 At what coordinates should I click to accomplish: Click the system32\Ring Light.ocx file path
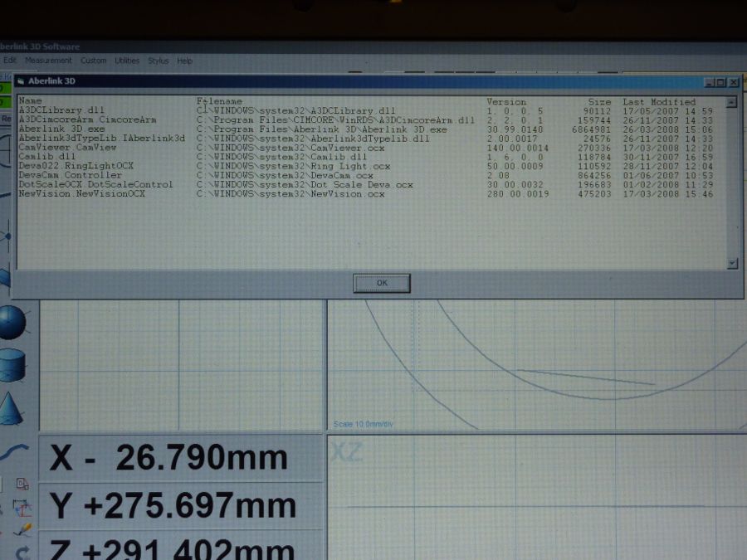click(x=293, y=166)
